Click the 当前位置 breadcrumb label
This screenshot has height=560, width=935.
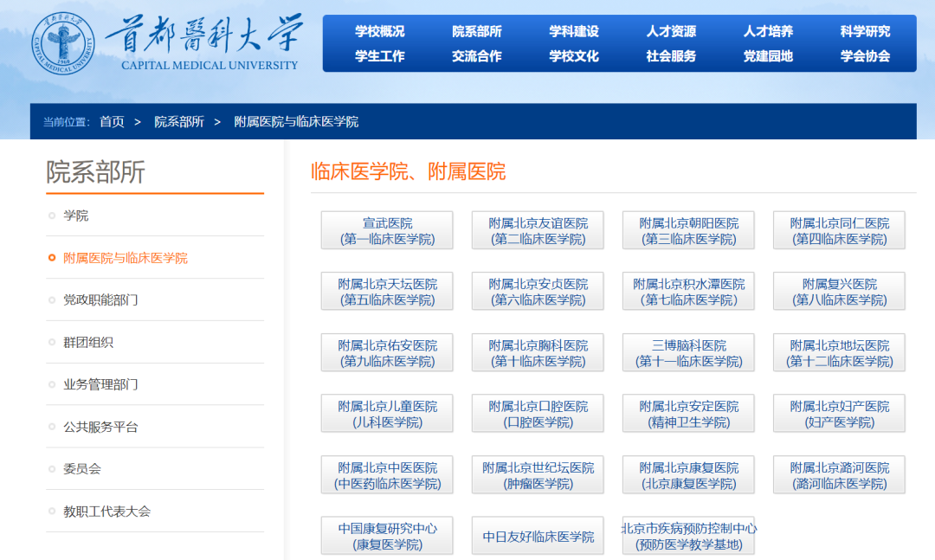66,122
